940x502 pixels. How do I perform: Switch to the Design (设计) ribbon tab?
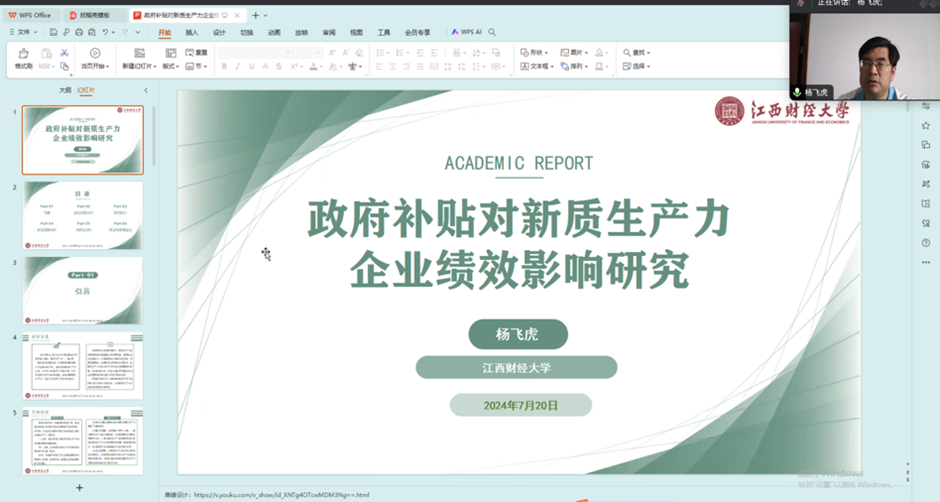[219, 33]
